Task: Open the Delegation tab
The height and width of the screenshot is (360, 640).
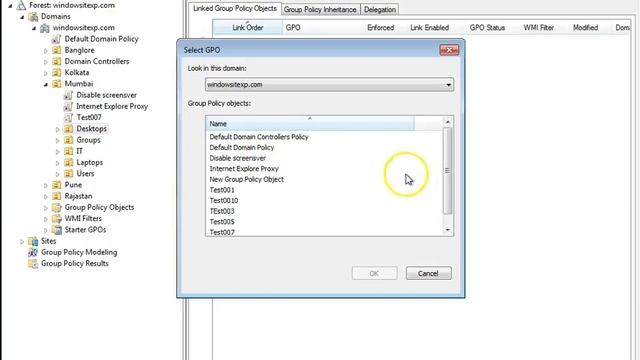Action: tap(380, 9)
